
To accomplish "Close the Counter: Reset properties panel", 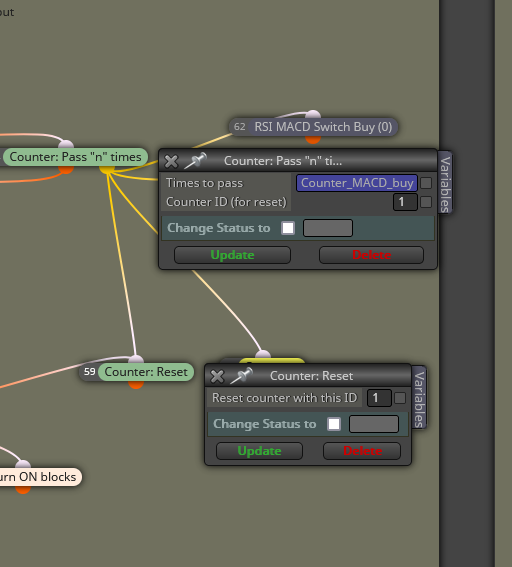I will coord(217,376).
